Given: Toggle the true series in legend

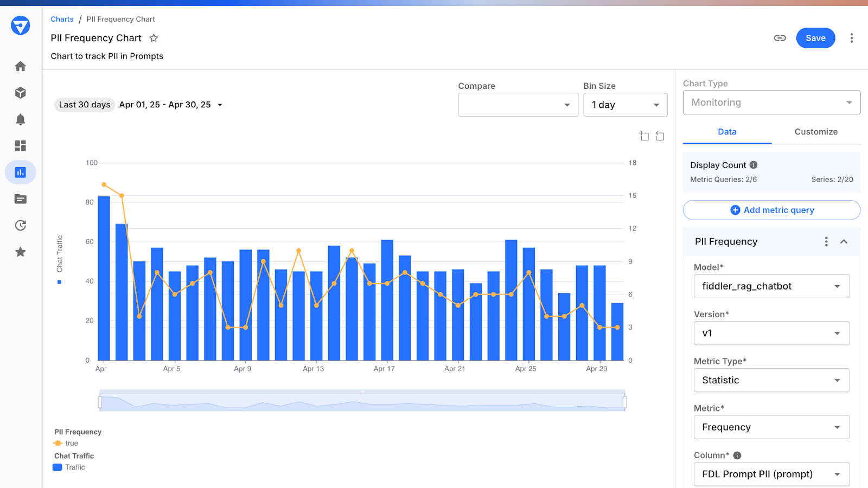Looking at the screenshot, I should [x=66, y=444].
